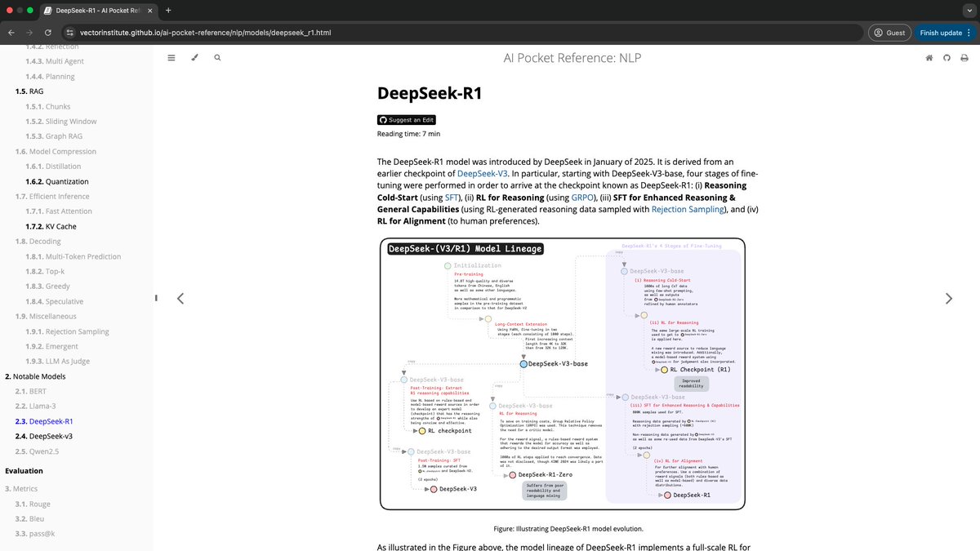Image resolution: width=980 pixels, height=551 pixels.
Task: Go to previous chapter arrow
Action: [x=180, y=298]
